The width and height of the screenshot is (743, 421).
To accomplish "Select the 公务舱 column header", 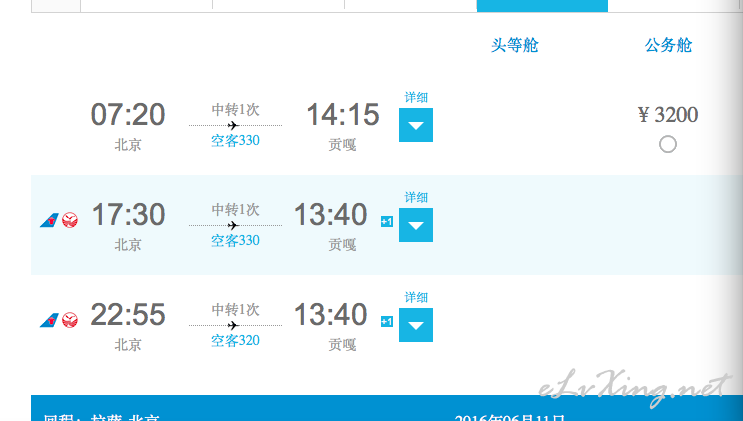I will (668, 46).
